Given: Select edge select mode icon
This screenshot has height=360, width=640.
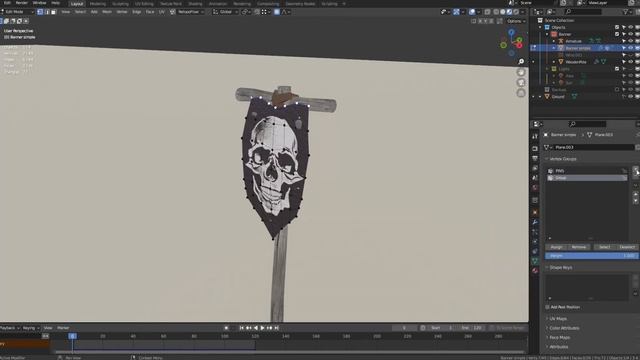Looking at the screenshot, I should click(47, 12).
